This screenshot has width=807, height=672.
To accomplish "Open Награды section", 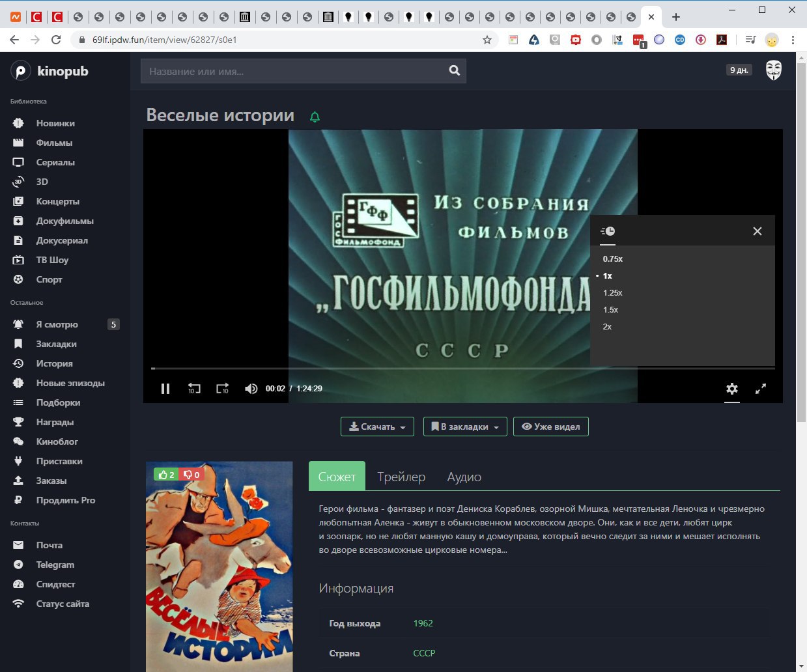I will click(55, 422).
